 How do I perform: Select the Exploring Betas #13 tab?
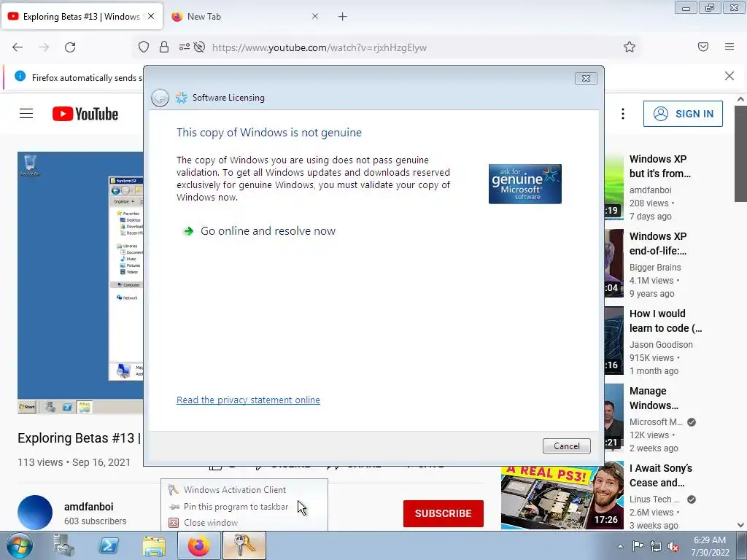(82, 17)
